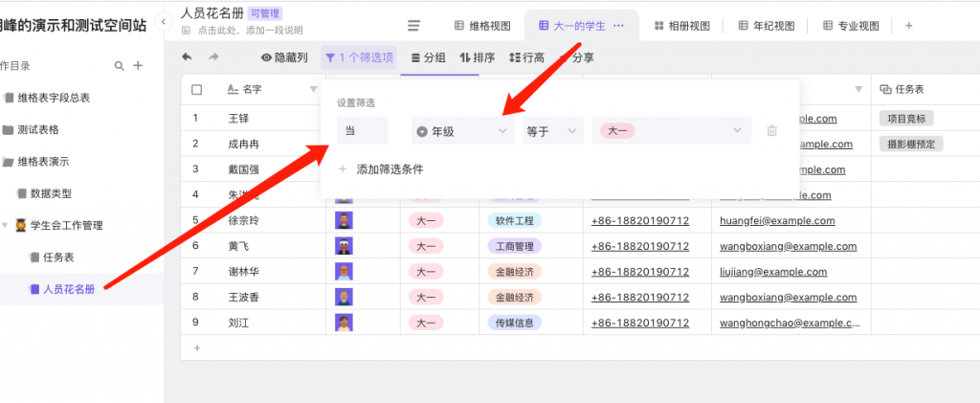
Task: Open huangfei@example.com email link
Action: point(777,220)
